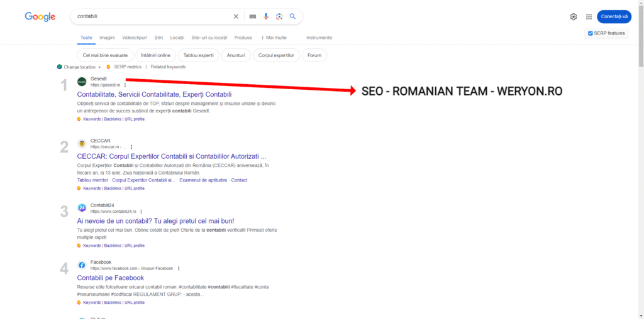Click the blue search magnifier icon

click(x=292, y=16)
